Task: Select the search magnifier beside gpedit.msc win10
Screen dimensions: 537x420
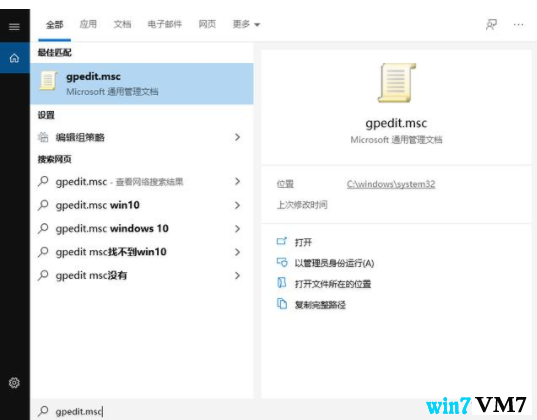Action: coord(43,205)
